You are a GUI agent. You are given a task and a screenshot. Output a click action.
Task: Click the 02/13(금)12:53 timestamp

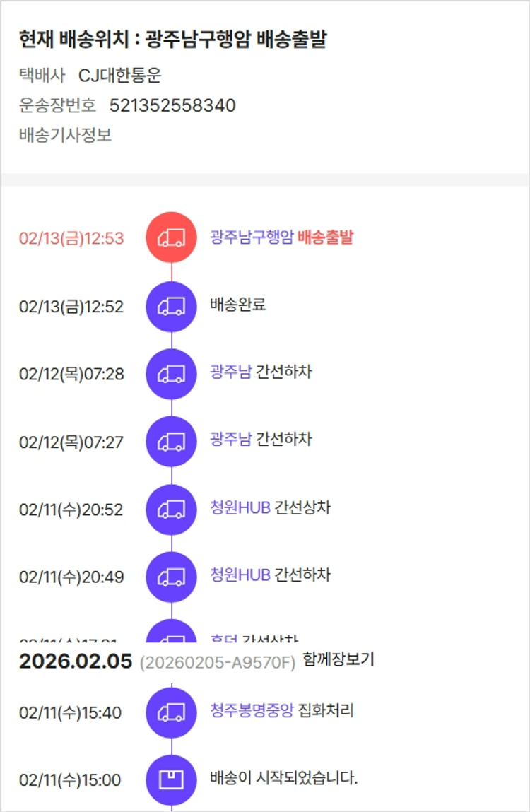(x=71, y=239)
